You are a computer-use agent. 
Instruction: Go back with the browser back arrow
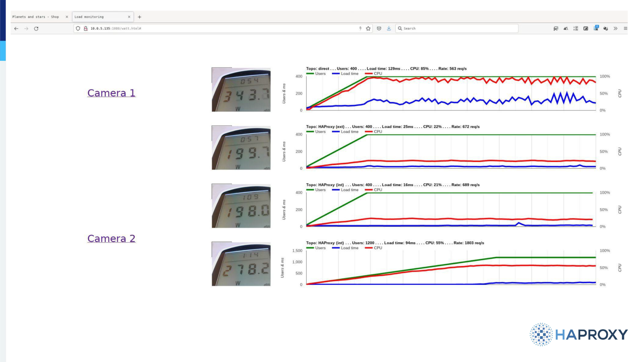click(x=16, y=29)
